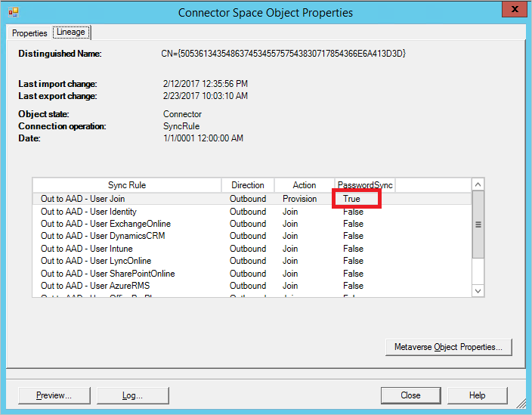Select the Out to AAD - User Join row
The width and height of the screenshot is (532, 415).
coord(252,199)
